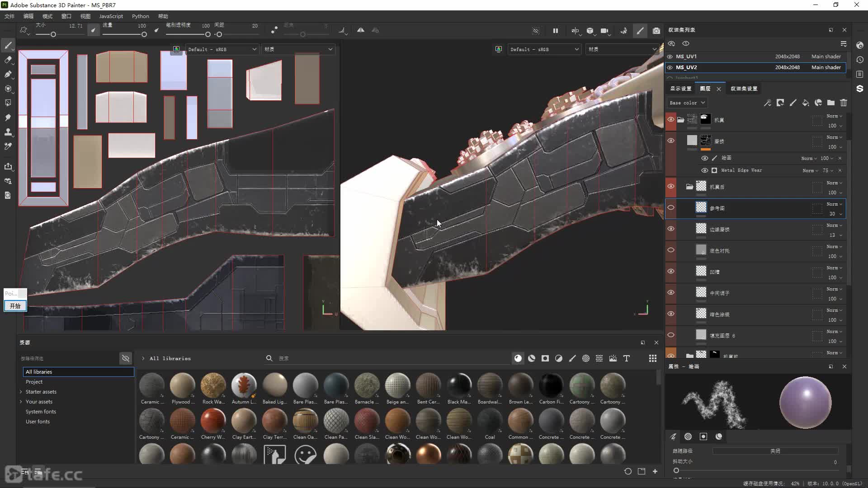Viewport: 868px width, 488px height.
Task: Toggle visibility of 机翼 folder layer
Action: (x=671, y=119)
